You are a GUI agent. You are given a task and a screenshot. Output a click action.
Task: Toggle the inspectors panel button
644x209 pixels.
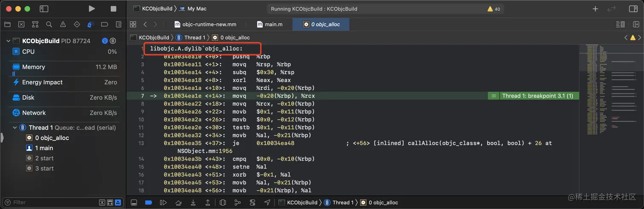click(x=633, y=9)
